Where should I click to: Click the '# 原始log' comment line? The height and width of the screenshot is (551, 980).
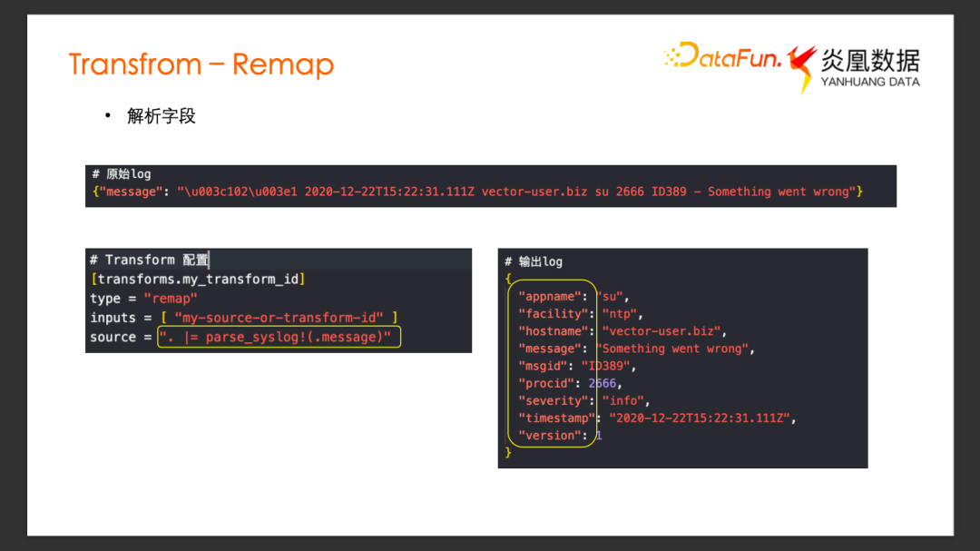coord(122,174)
